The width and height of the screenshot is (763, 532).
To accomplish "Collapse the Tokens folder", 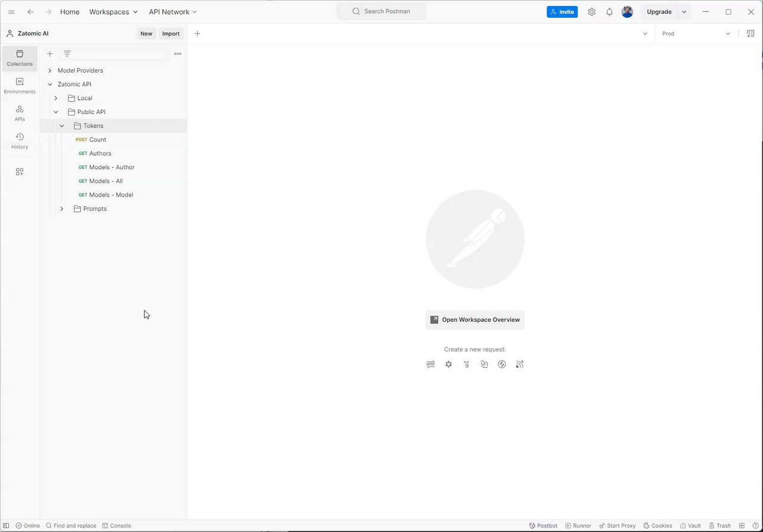I will (62, 126).
